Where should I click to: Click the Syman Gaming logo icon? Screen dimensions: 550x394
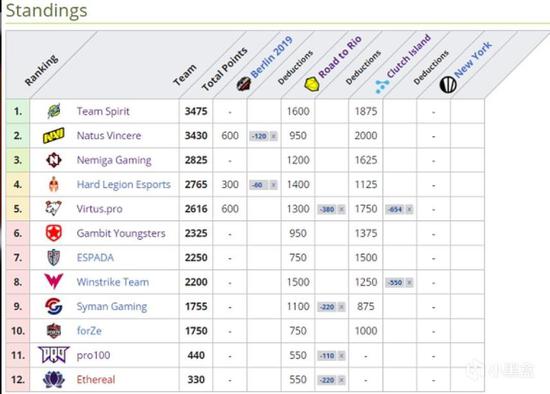[x=54, y=306]
